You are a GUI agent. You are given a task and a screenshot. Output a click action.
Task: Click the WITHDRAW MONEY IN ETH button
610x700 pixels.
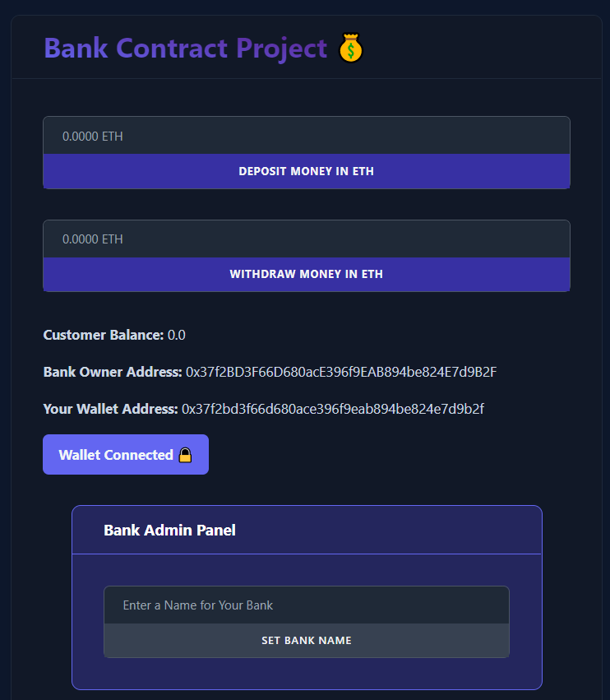306,275
